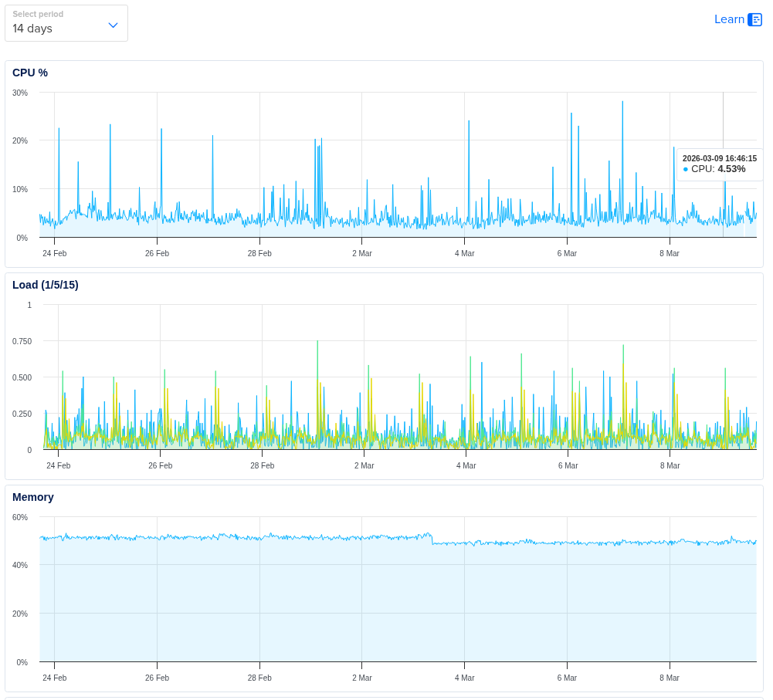Image resolution: width=773 pixels, height=700 pixels.
Task: Click 8 Mar tick on the CPU chart
Action: (670, 253)
